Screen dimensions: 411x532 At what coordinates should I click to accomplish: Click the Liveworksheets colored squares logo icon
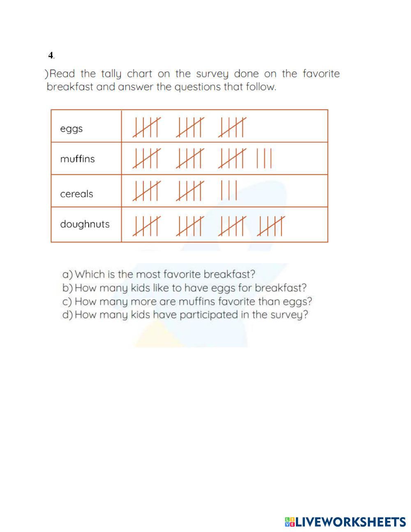point(290,522)
